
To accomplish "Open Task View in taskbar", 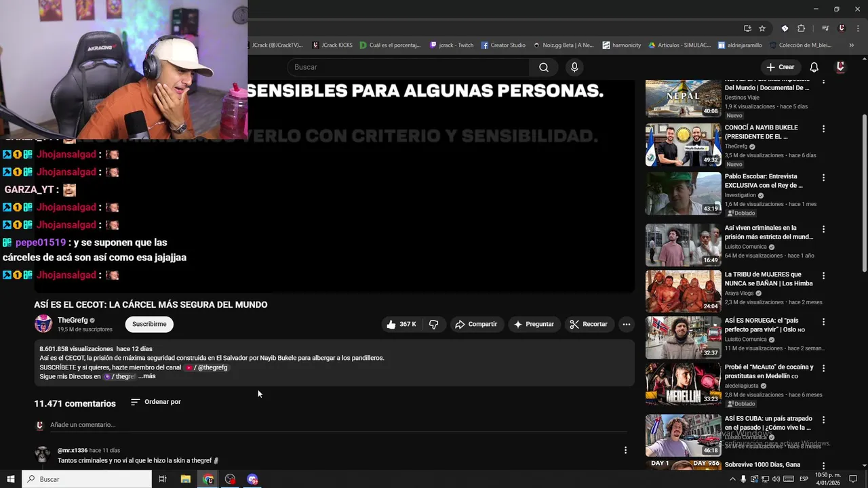I will [x=163, y=479].
